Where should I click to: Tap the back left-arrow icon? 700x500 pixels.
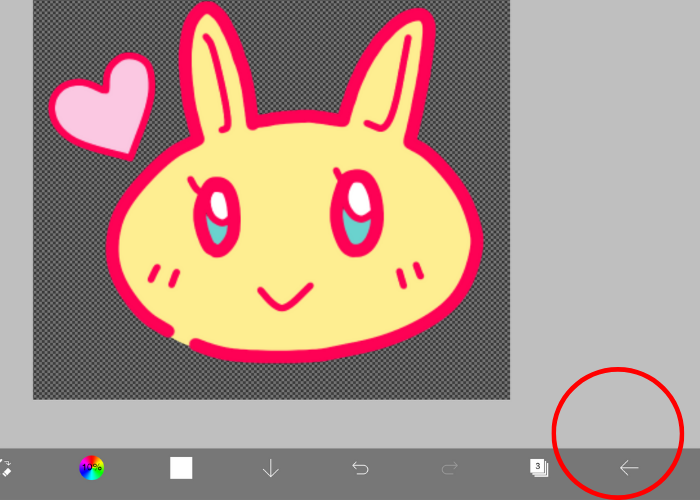coord(629,468)
